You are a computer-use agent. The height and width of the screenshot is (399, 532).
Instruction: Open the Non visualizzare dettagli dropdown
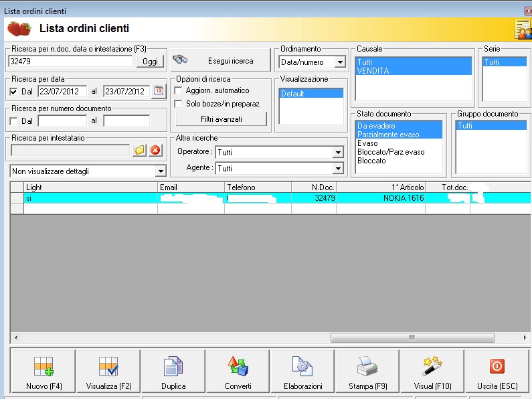tap(161, 171)
